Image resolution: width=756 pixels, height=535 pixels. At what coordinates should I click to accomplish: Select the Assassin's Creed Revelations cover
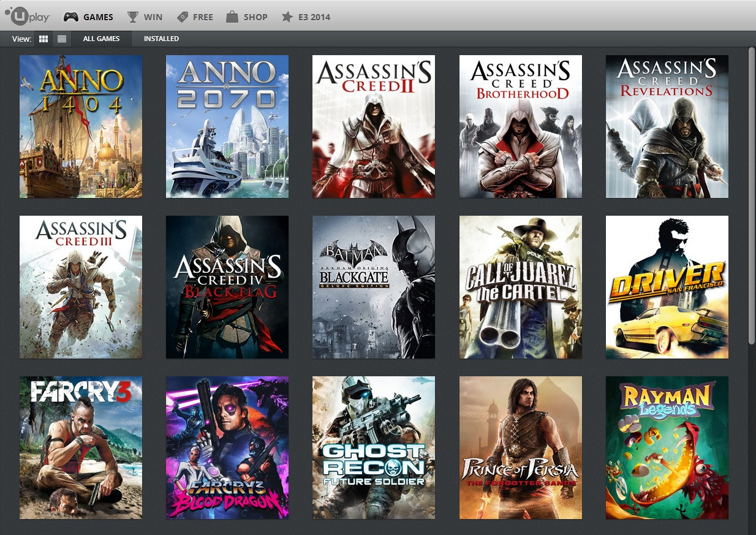[667, 127]
